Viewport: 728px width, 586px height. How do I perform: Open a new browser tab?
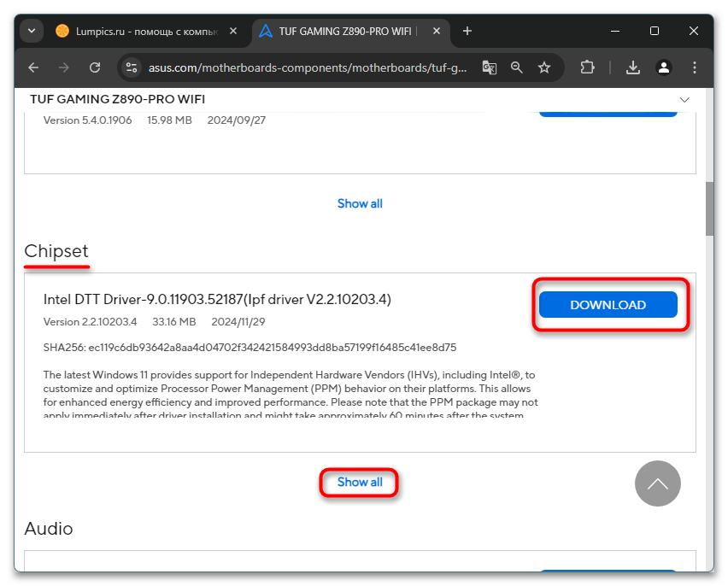(467, 31)
